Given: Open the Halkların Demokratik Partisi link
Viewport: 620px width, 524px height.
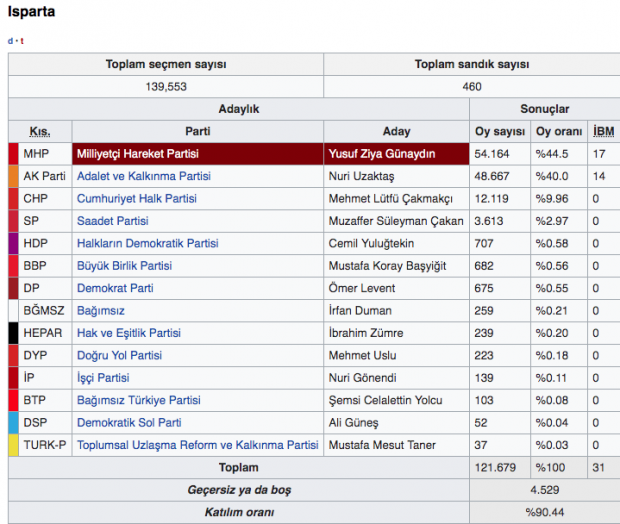Looking at the screenshot, I should pyautogui.click(x=147, y=243).
